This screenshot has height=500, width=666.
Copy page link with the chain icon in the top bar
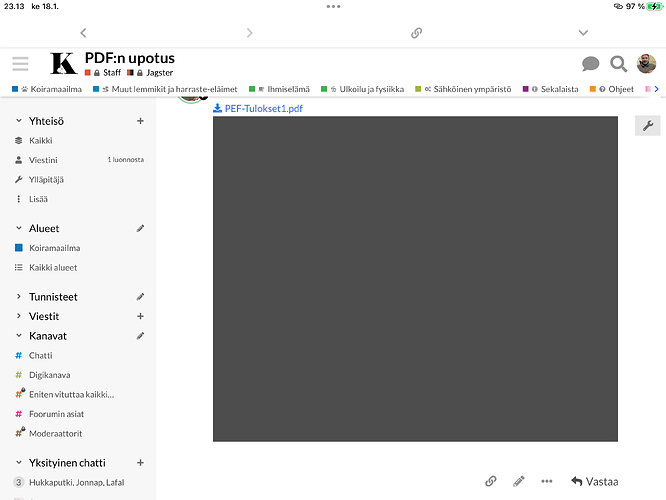pyautogui.click(x=416, y=33)
